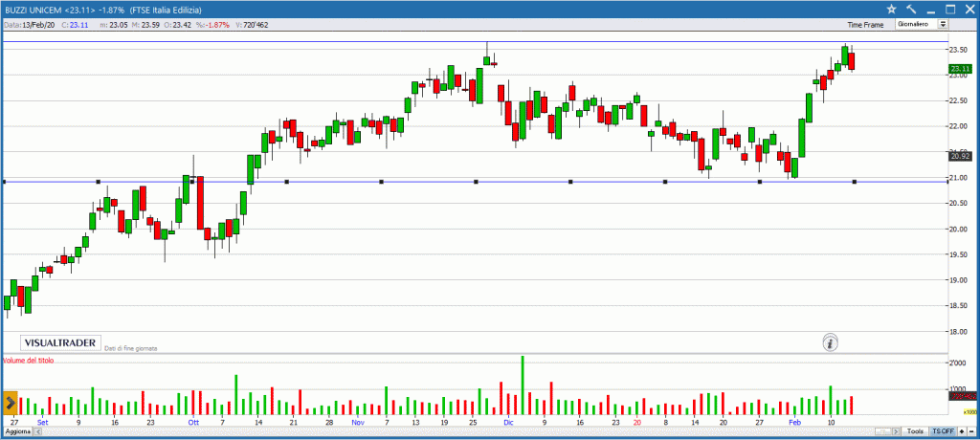This screenshot has width=980, height=440.
Task: Click the 'Dati di fine giornata' text
Action: 130,347
